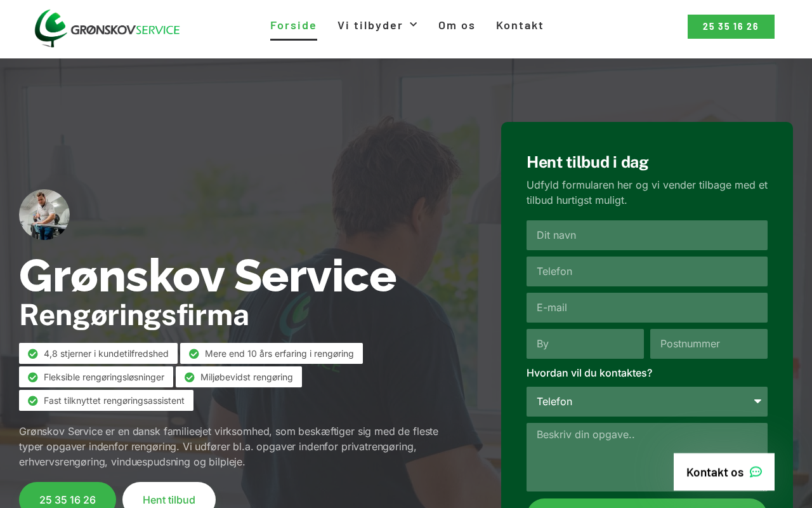
Task: Navigate to Kontakt in the menu
Action: [x=520, y=25]
